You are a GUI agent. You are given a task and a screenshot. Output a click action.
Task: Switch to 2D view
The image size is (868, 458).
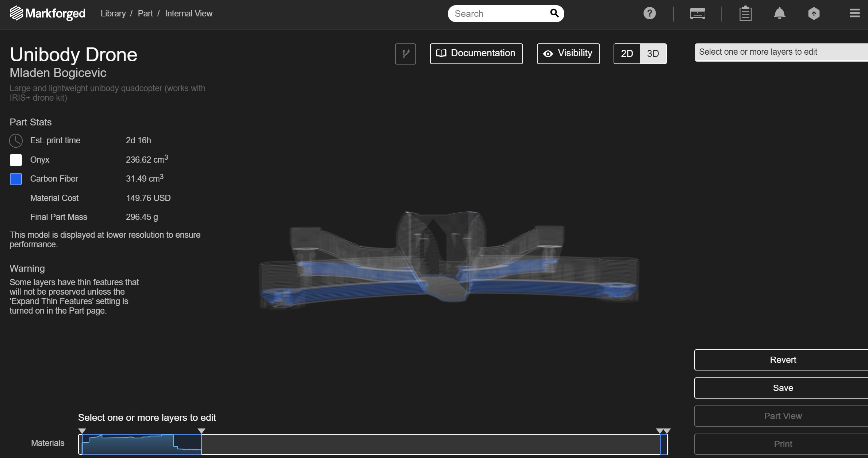point(627,54)
